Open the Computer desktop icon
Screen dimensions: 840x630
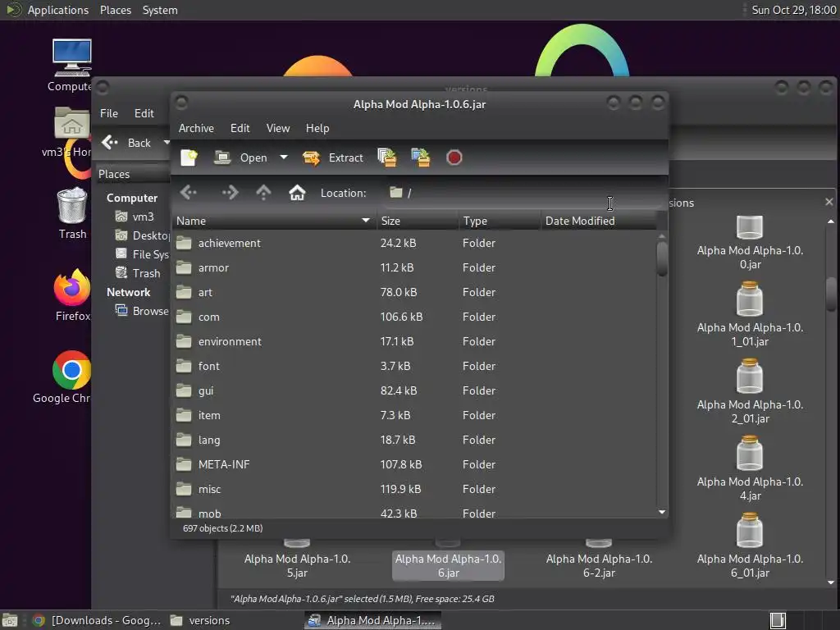pyautogui.click(x=71, y=66)
